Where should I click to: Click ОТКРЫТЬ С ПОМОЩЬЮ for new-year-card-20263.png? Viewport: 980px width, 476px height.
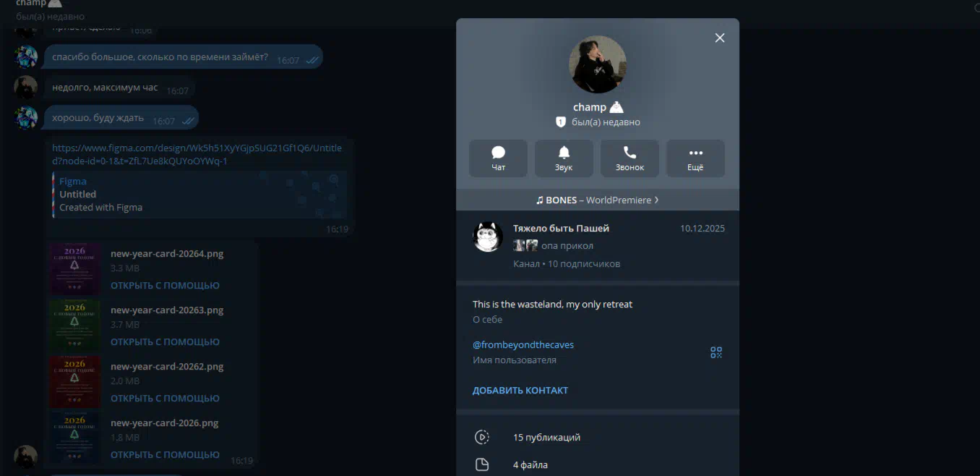165,341
